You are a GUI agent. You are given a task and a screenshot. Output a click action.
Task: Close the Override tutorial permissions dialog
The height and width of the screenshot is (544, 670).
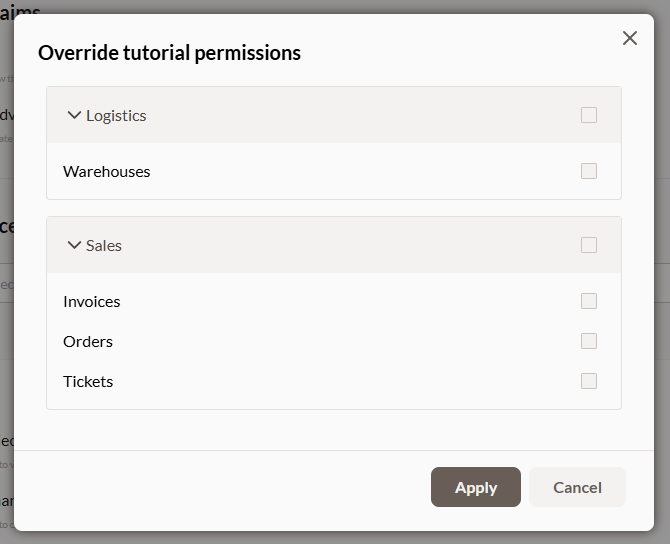630,38
